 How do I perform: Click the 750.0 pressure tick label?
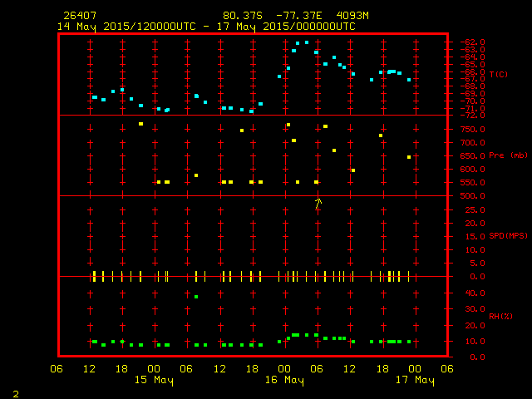(472, 130)
